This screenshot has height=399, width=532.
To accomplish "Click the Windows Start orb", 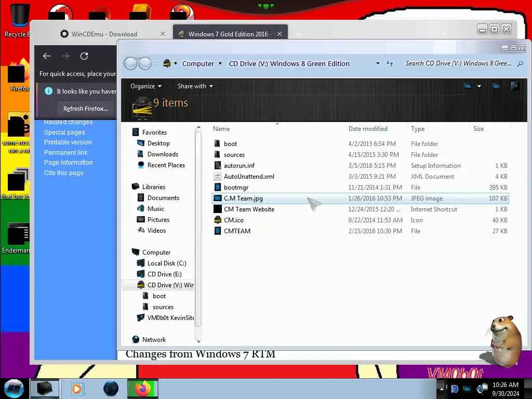I will [14, 389].
